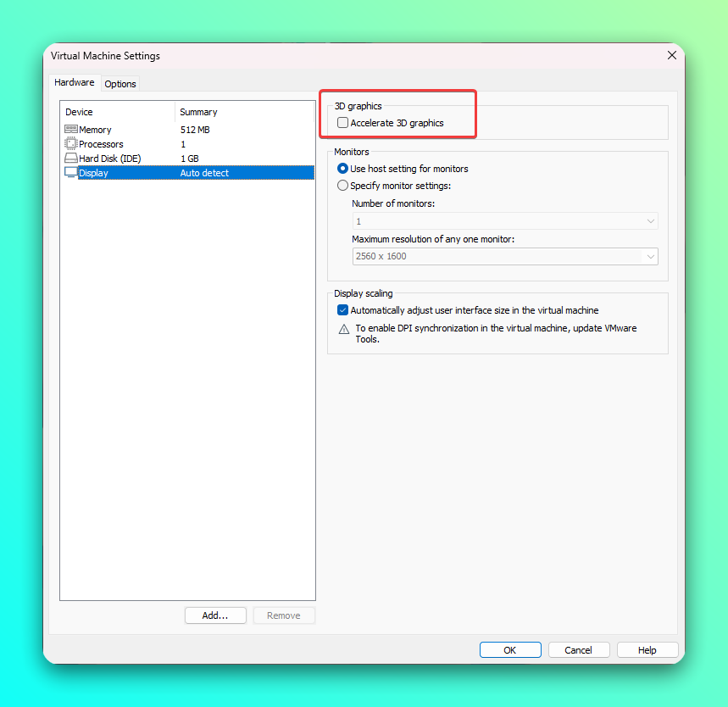Image resolution: width=728 pixels, height=707 pixels.
Task: Cancel the Virtual Machine Settings dialog
Action: click(578, 649)
